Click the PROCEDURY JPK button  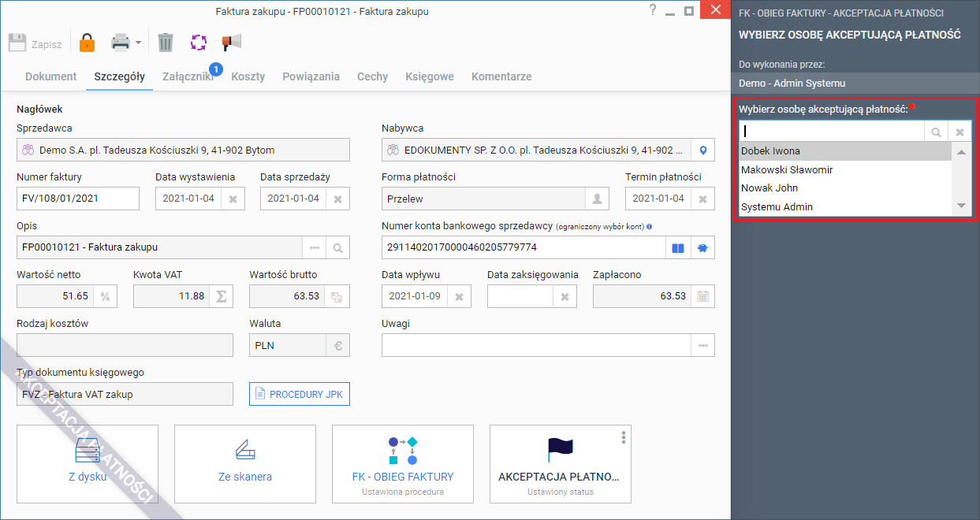[x=300, y=394]
